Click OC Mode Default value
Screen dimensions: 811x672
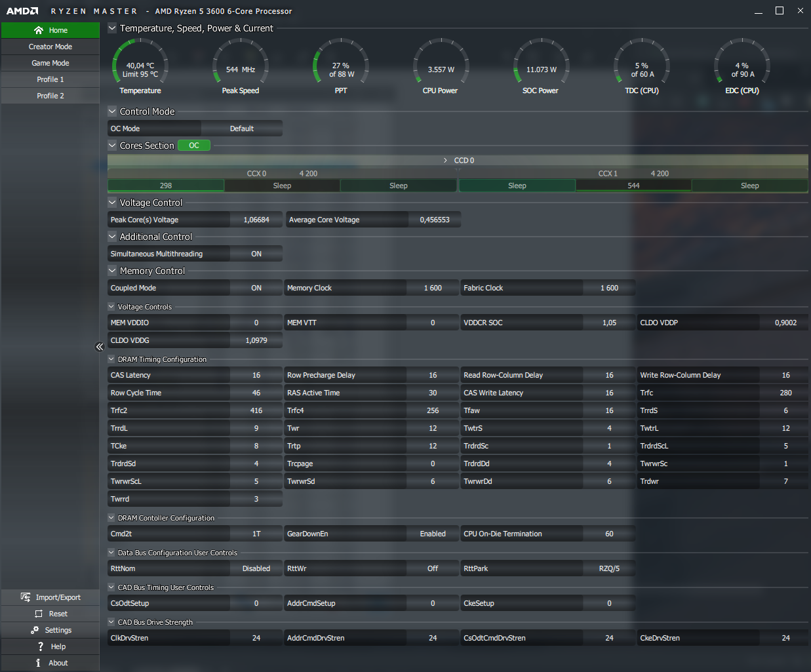(242, 128)
